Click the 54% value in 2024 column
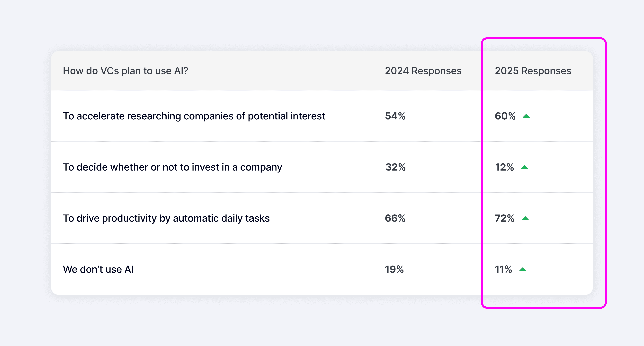 click(x=395, y=116)
